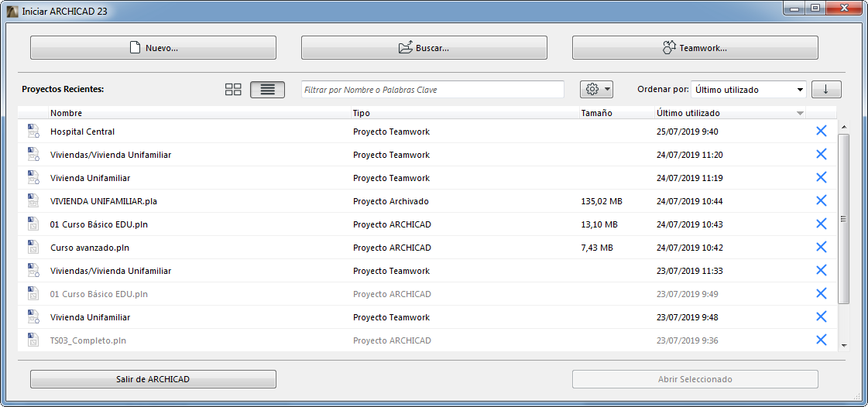This screenshot has height=407, width=868.
Task: Click file icon of 24/07/2019 10:43 row
Action: [33, 224]
